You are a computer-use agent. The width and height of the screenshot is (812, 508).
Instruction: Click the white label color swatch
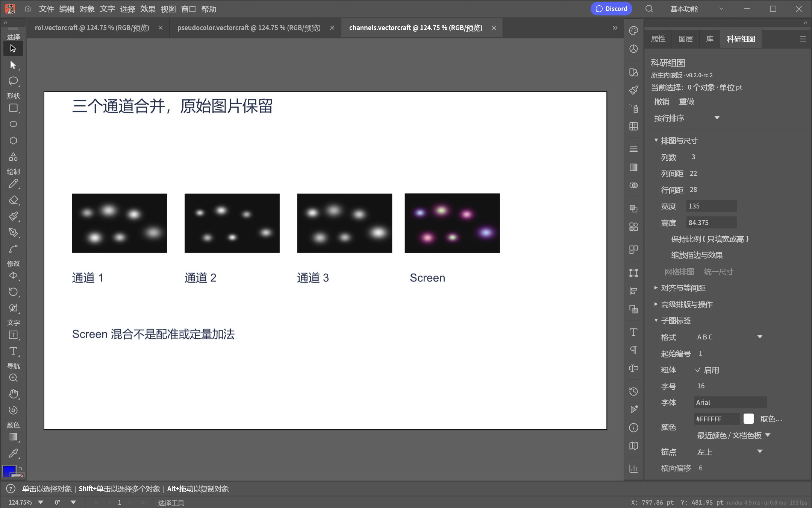pyautogui.click(x=748, y=419)
